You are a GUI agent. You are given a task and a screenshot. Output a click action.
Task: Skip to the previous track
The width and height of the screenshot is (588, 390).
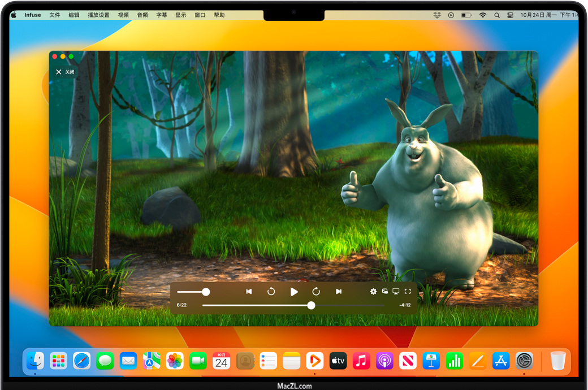249,292
